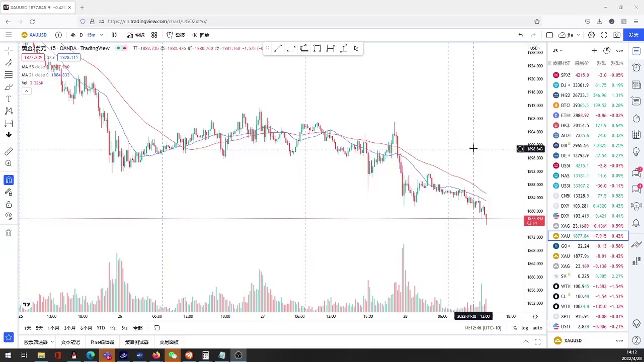This screenshot has width=644, height=362.
Task: Open the indicators (指标) panel
Action: [x=136, y=35]
